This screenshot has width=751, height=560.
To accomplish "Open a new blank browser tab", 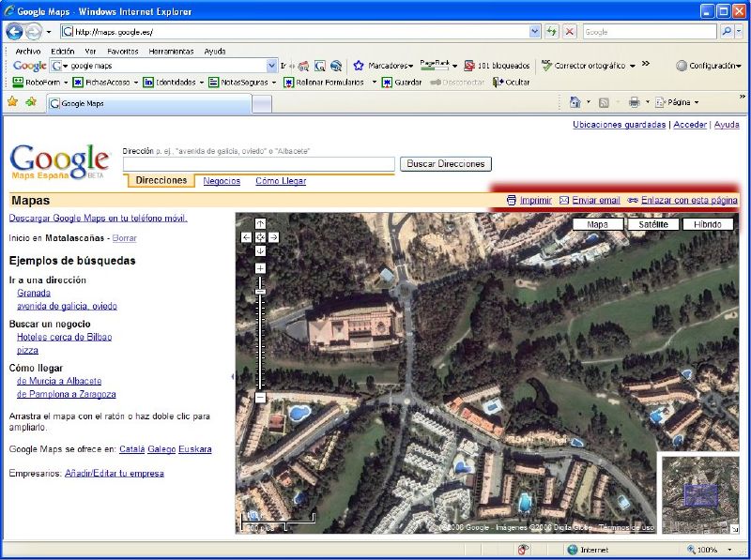I will tap(262, 103).
